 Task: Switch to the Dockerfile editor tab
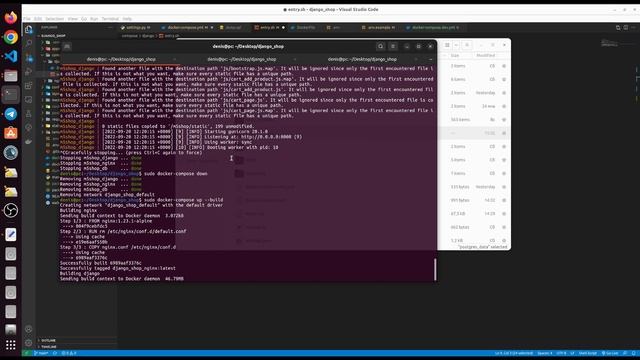[x=305, y=28]
